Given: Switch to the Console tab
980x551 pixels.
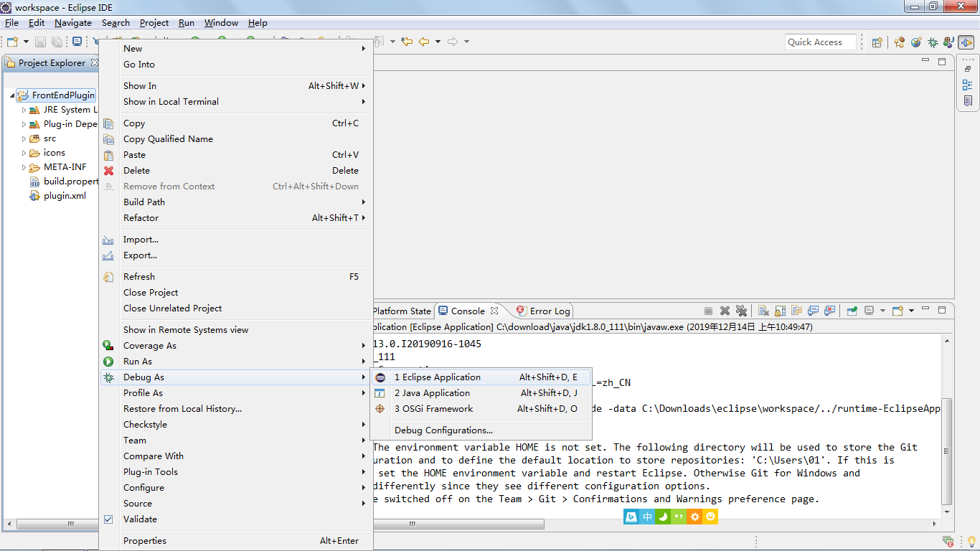Looking at the screenshot, I should tap(468, 311).
